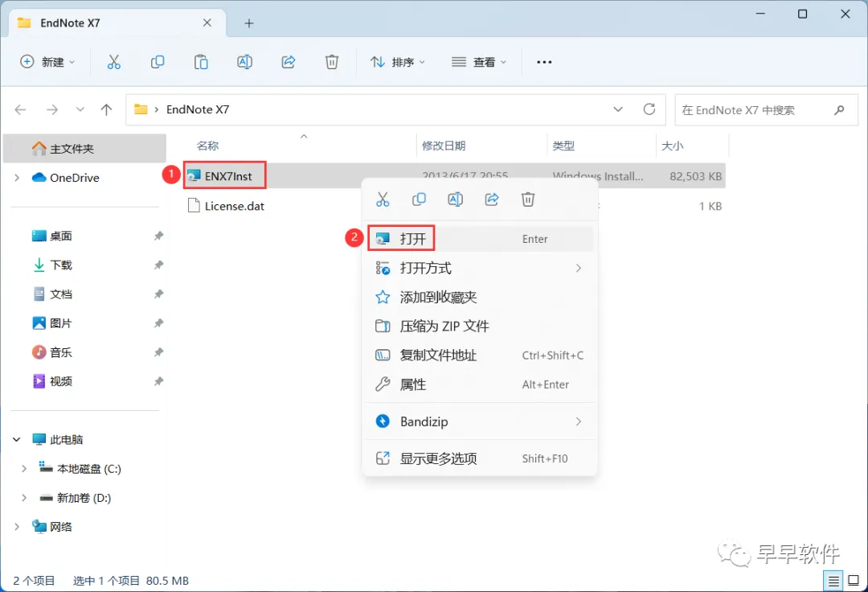Click the Delete icon in context menu
The width and height of the screenshot is (868, 592).
coord(528,199)
